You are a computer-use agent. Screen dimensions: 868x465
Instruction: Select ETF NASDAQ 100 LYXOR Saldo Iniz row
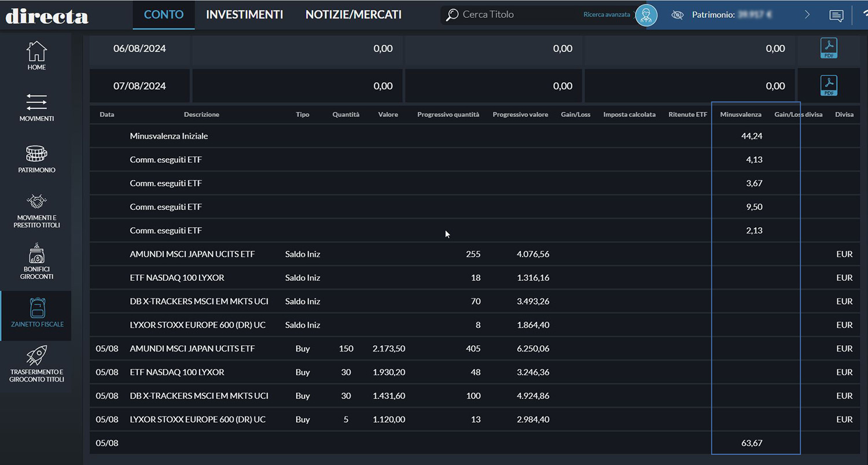(474, 278)
